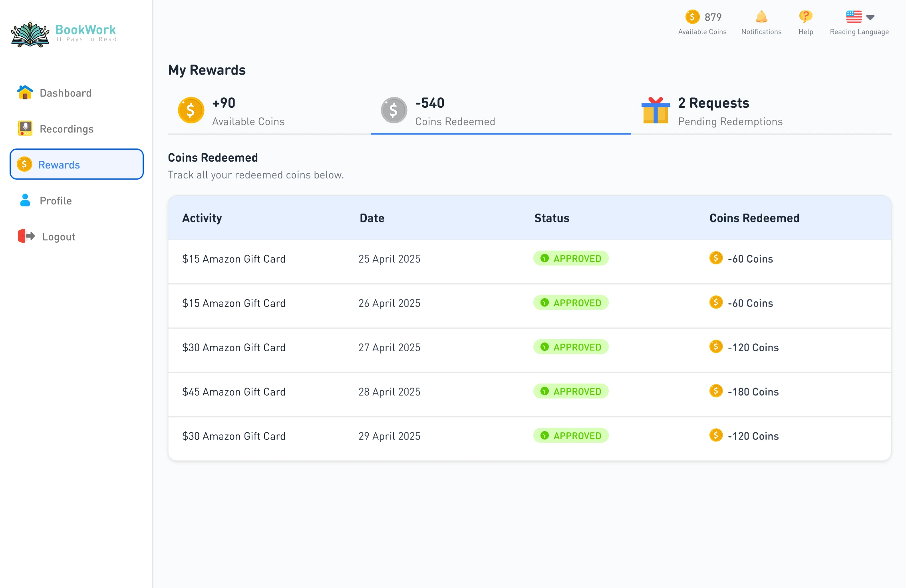906x588 pixels.
Task: Open the $30 Amazon Gift Card from 27 April
Action: (234, 347)
